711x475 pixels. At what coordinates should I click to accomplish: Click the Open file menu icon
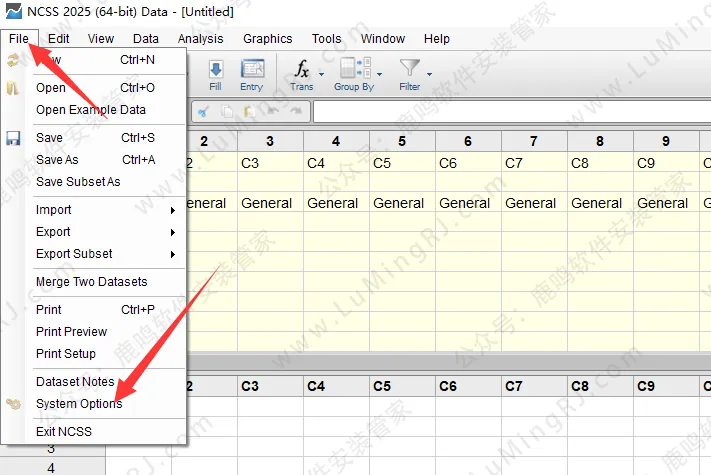14,88
